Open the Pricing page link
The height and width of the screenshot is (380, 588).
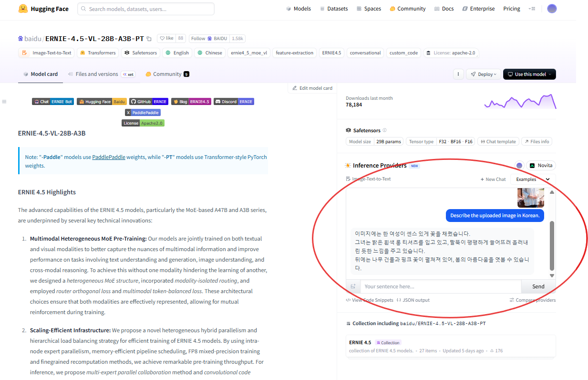[x=512, y=9]
